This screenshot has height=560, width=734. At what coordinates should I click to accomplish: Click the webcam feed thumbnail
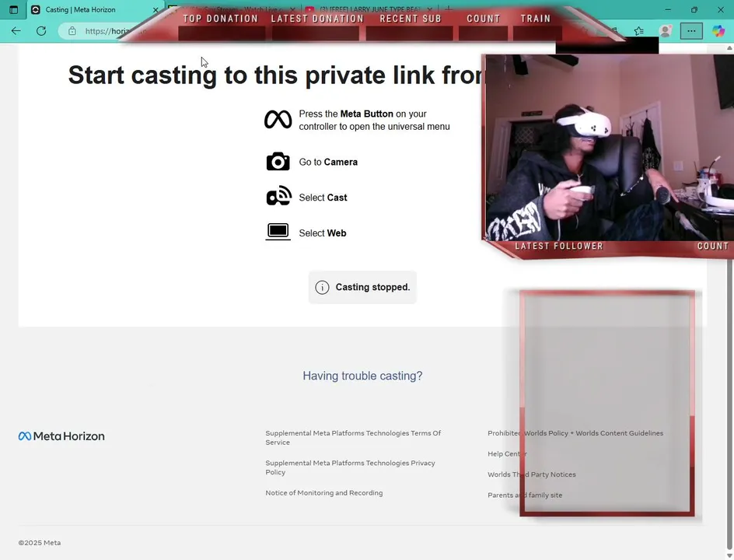pos(610,148)
